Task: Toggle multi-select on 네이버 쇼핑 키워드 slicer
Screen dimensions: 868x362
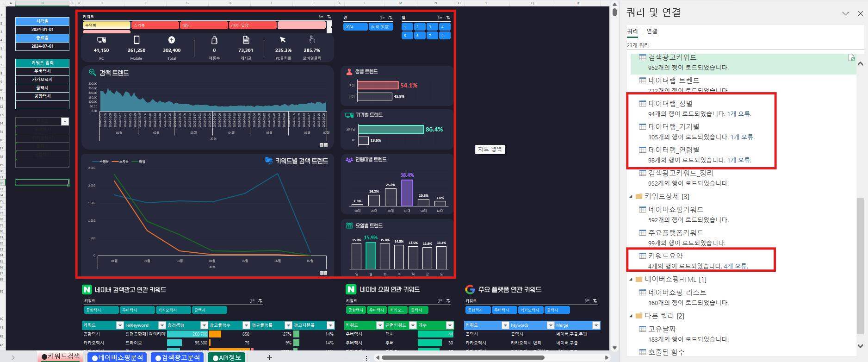Action: tap(440, 301)
